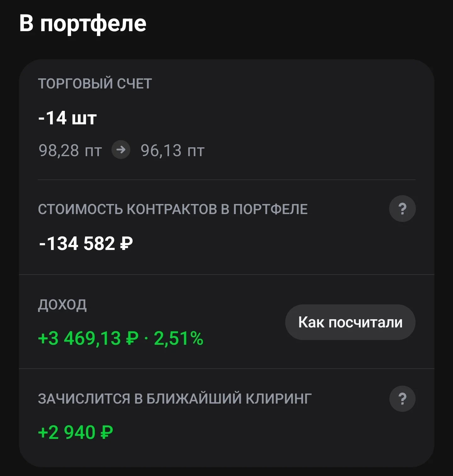The width and height of the screenshot is (453, 476).
Task: Select the Стоимость контрактов в портфеле label
Action: 173,209
